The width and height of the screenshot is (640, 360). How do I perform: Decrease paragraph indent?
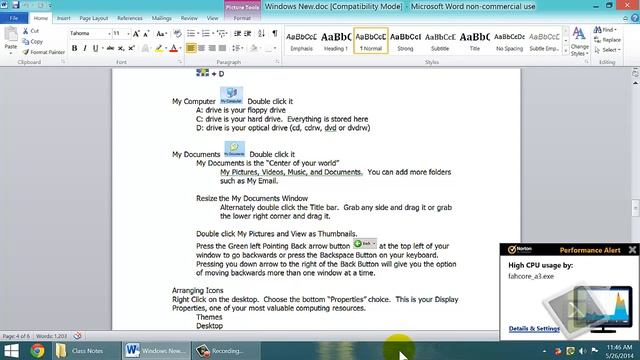[x=237, y=33]
